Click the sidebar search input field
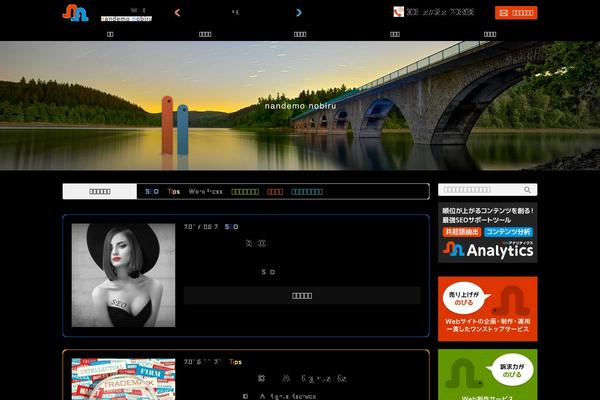This screenshot has width=600, height=400. (480, 189)
